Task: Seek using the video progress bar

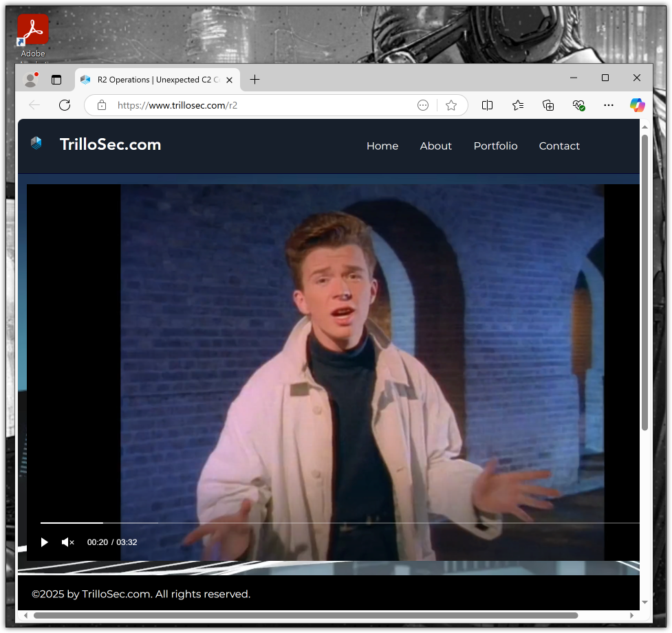Action: coord(339,523)
